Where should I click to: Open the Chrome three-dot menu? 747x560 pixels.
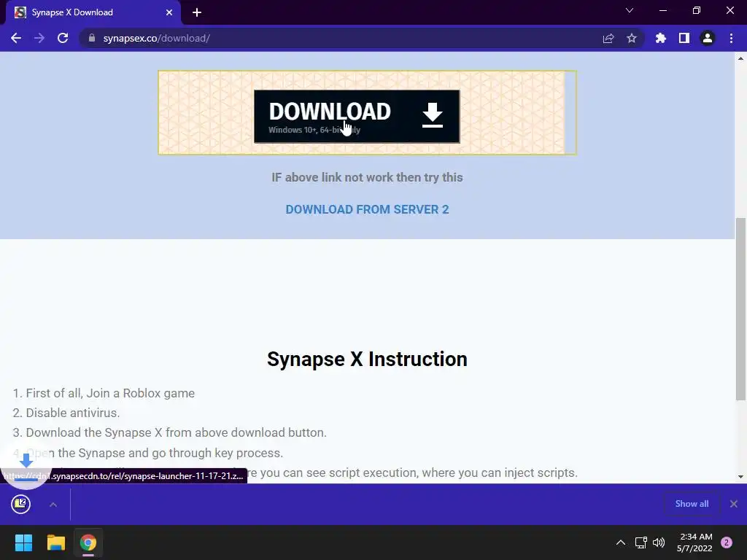tap(731, 38)
